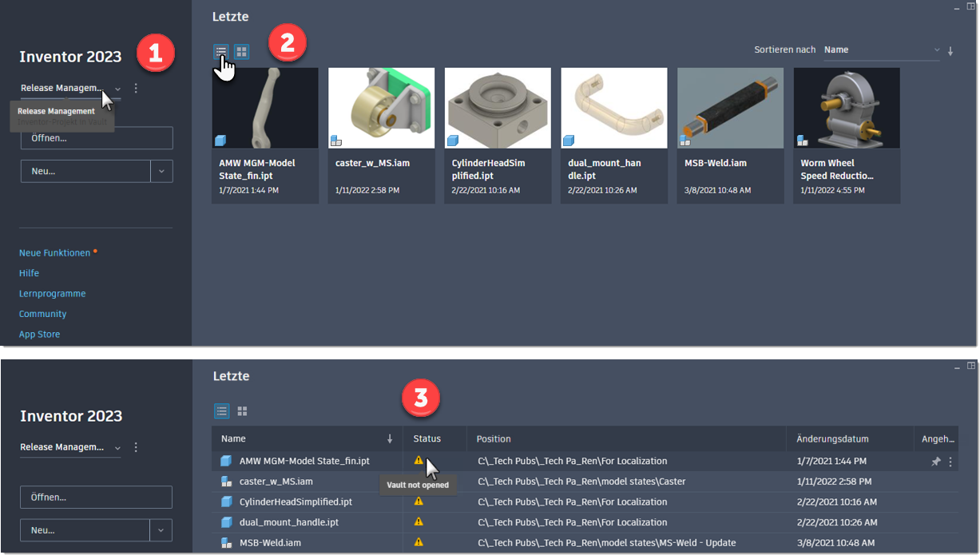This screenshot has height=555, width=980.
Task: Switch to list view in the thumbnail-view panel
Action: point(221,52)
